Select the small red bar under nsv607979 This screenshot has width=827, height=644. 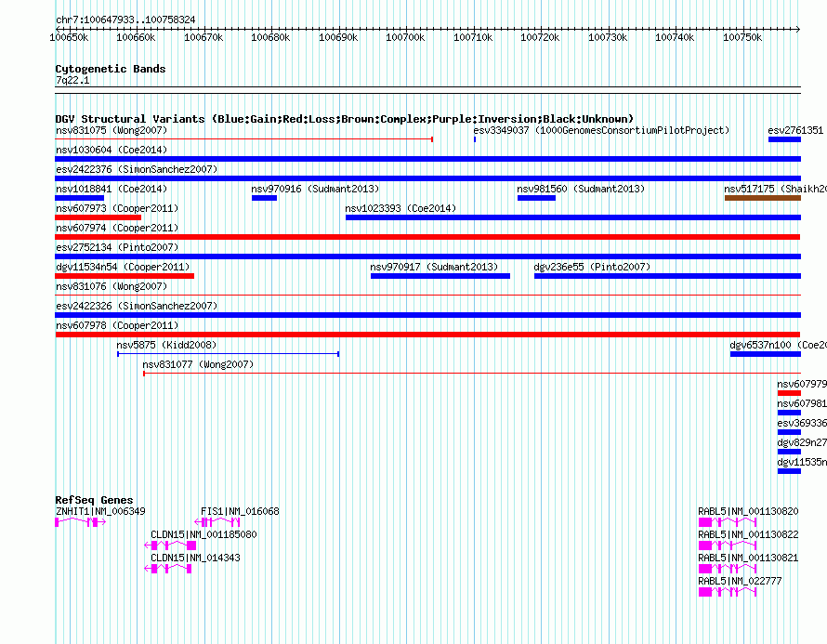tap(789, 393)
